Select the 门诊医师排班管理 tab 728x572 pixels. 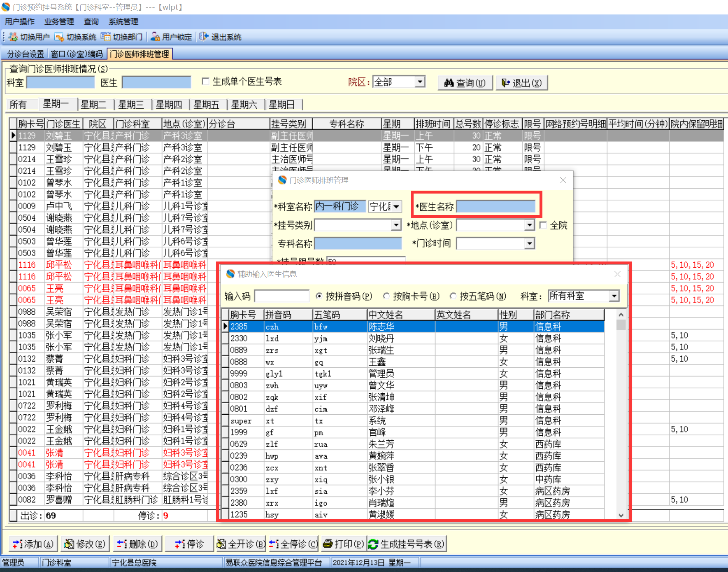(140, 54)
